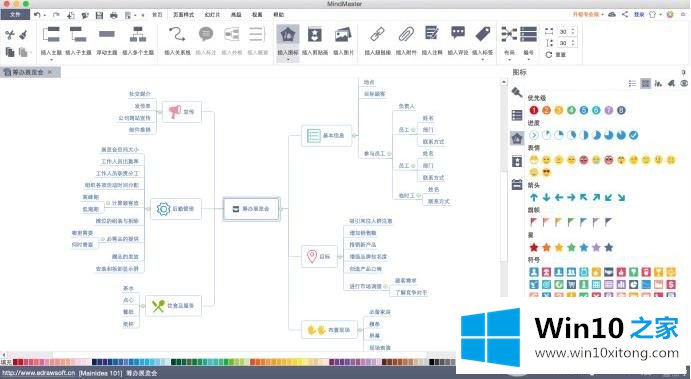Select the up arrow marker
691x379 pixels.
534,197
